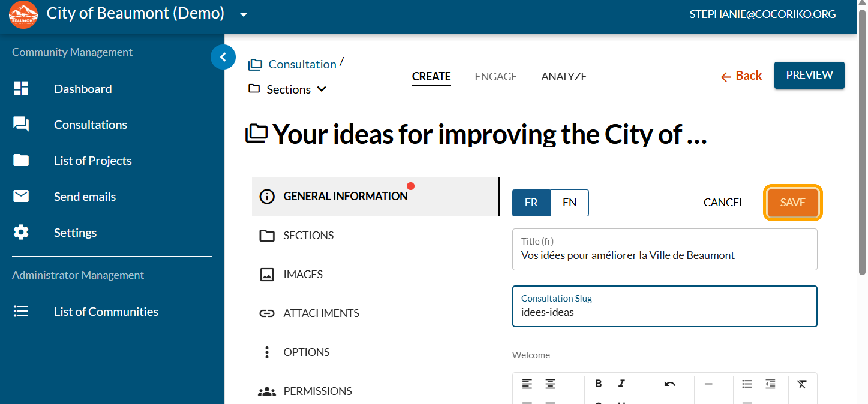
Task: Select the FR language toggle
Action: pyautogui.click(x=531, y=203)
